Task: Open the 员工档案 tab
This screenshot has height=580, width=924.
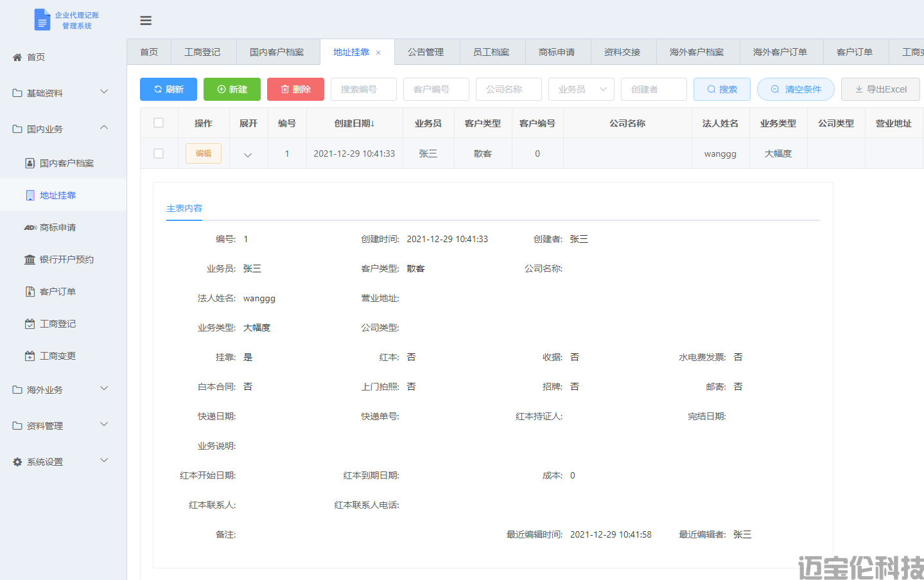Action: pyautogui.click(x=491, y=52)
